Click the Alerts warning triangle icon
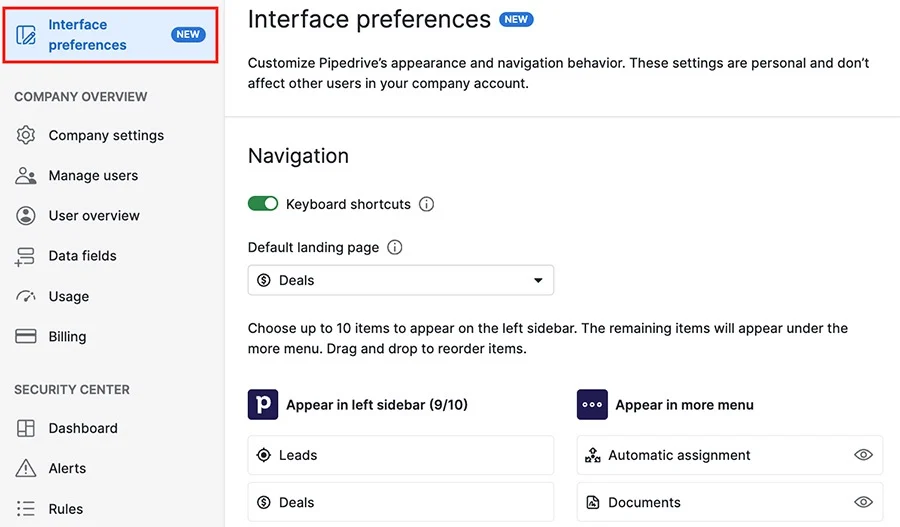900x527 pixels. (26, 468)
